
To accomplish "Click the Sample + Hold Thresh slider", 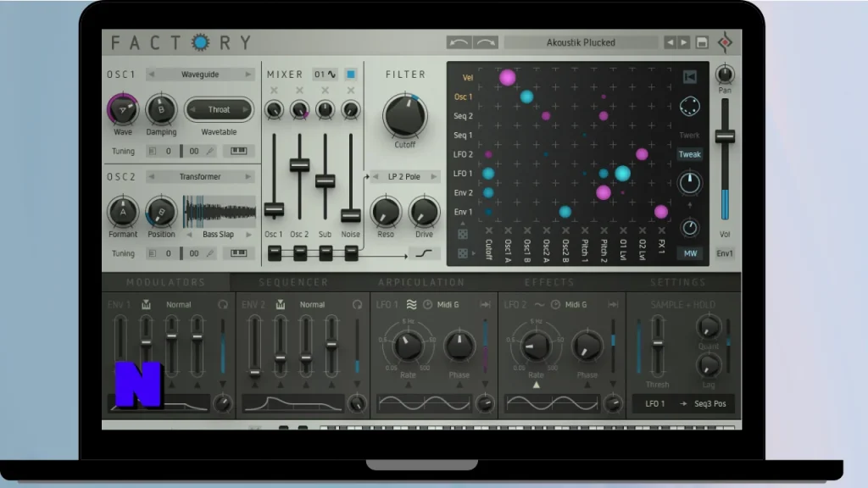I will pos(658,347).
